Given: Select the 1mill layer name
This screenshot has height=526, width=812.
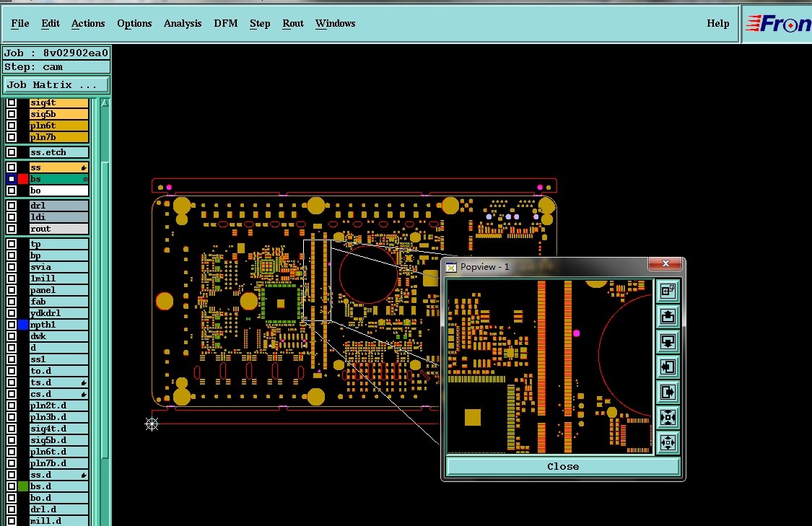Looking at the screenshot, I should tap(58, 279).
